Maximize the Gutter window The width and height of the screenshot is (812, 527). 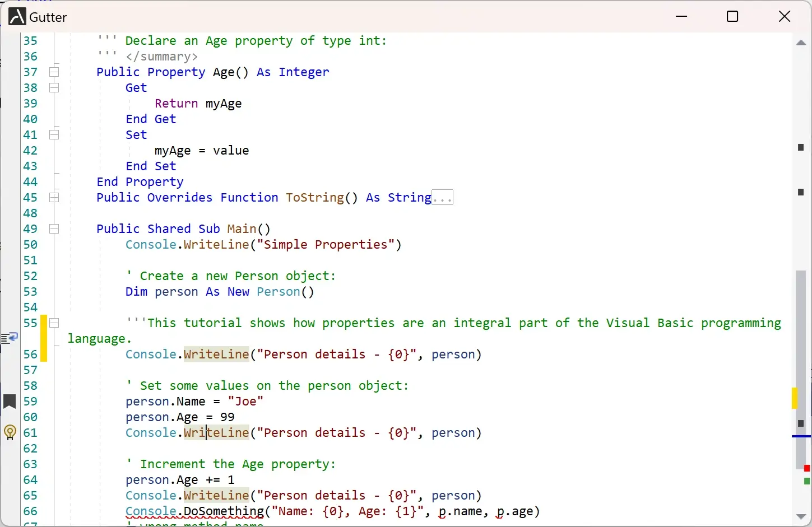(732, 17)
